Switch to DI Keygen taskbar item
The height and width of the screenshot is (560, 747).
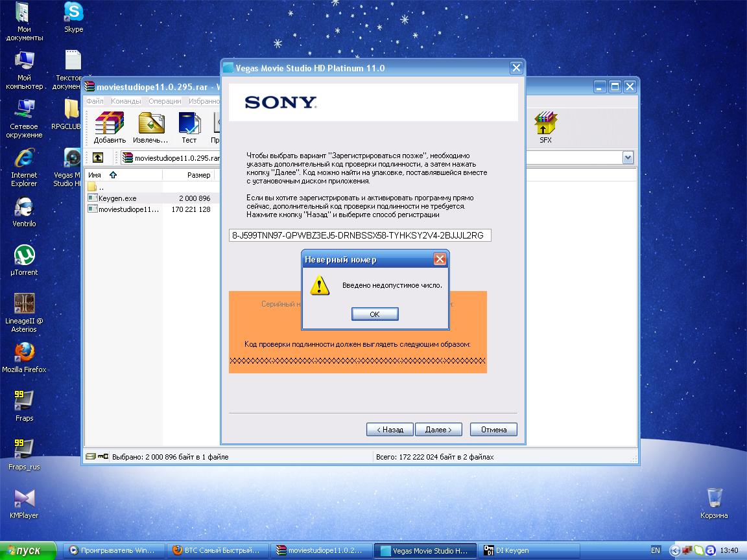tap(528, 550)
